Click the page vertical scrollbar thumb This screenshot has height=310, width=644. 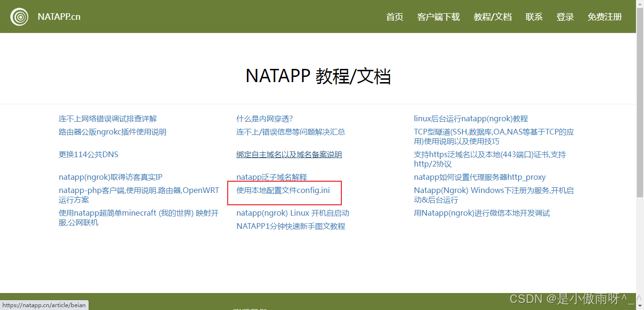[640, 101]
